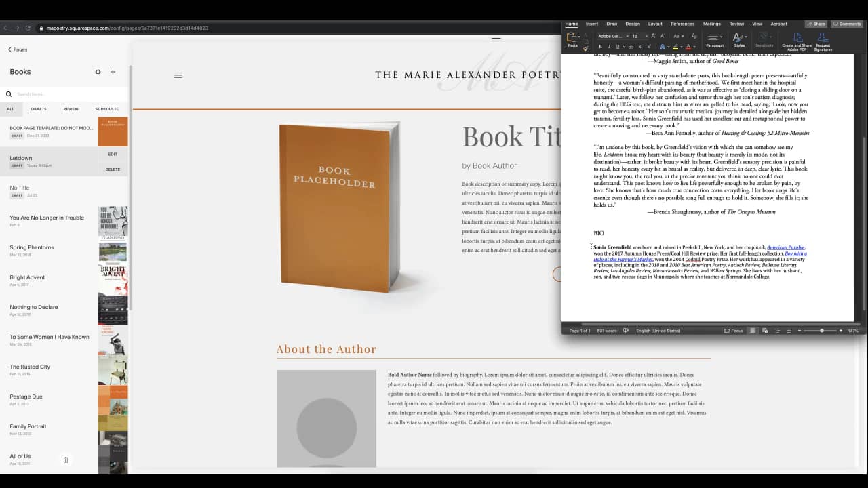Apply red font color in Word
This screenshot has width=868, height=488.
pyautogui.click(x=688, y=47)
